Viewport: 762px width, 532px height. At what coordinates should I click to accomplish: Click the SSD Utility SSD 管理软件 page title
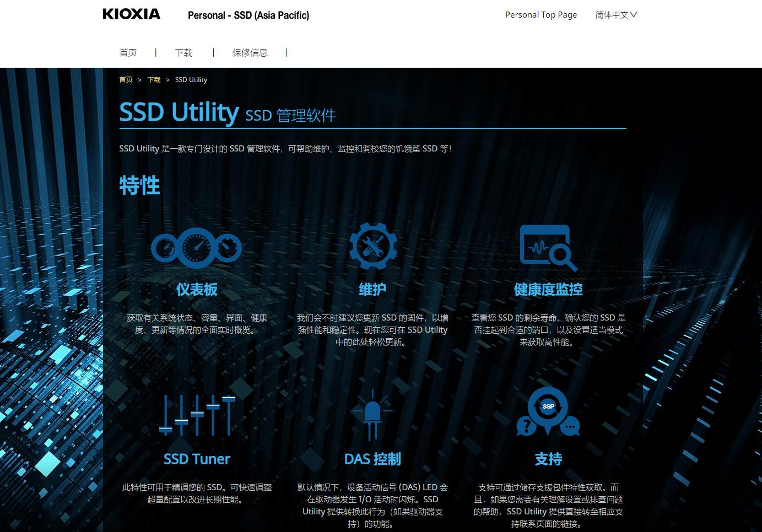point(228,113)
